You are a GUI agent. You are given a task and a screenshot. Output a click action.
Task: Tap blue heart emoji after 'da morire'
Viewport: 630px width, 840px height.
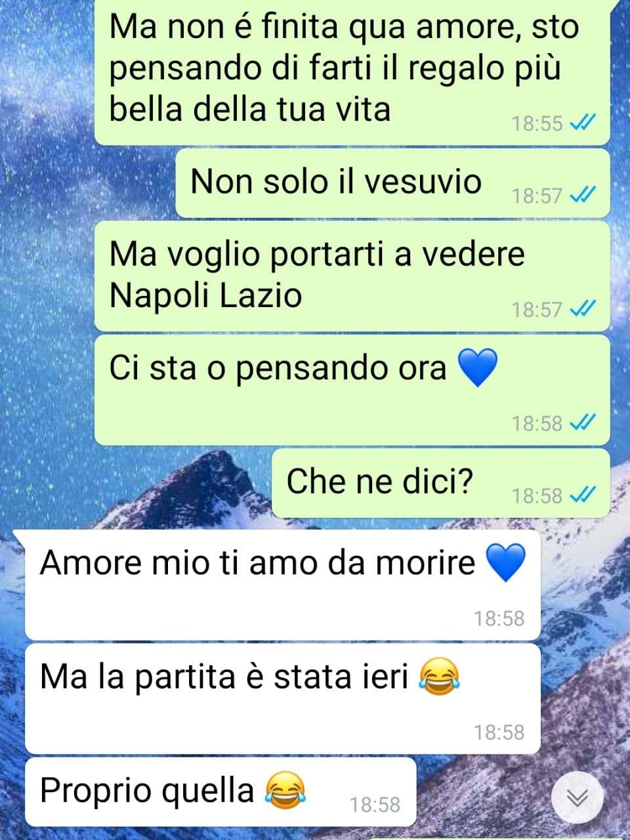pyautogui.click(x=505, y=563)
